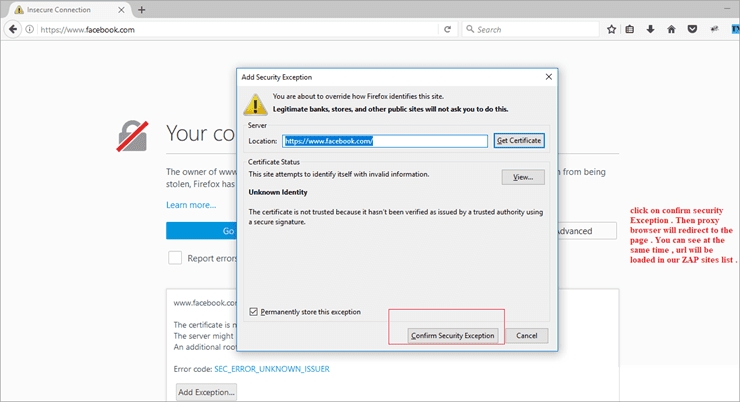740x402 pixels.
Task: Open site information icon in address bar
Action: click(x=30, y=29)
